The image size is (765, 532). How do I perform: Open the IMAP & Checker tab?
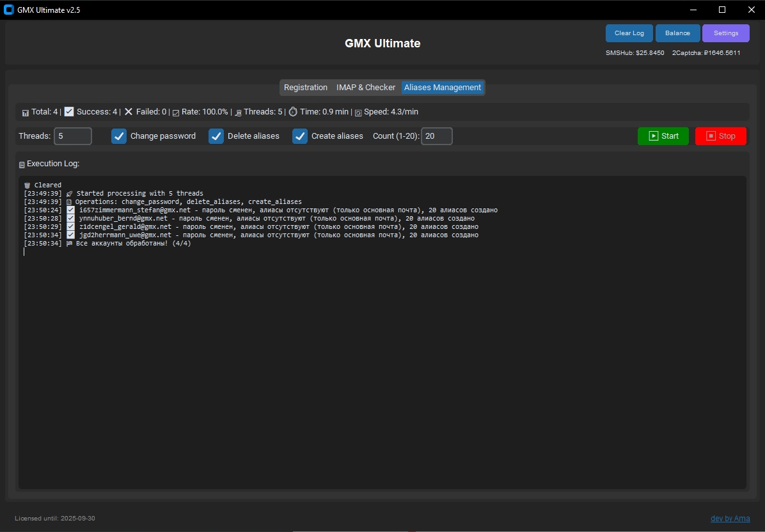tap(366, 88)
